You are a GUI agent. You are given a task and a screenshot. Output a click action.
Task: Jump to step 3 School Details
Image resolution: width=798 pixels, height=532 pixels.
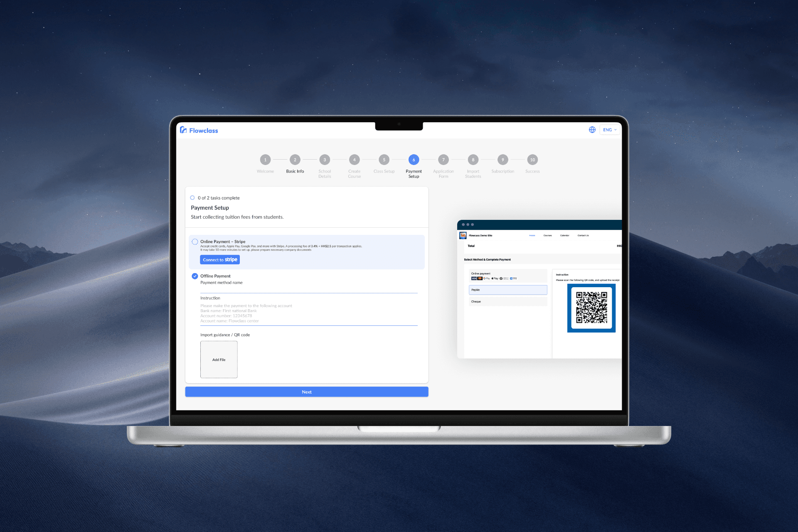(x=325, y=160)
